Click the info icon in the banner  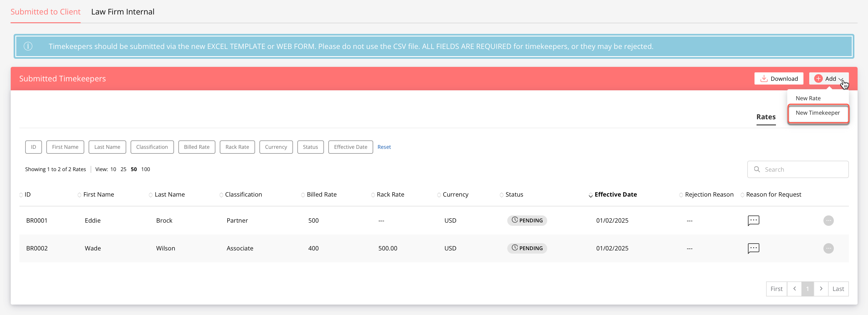click(x=28, y=46)
